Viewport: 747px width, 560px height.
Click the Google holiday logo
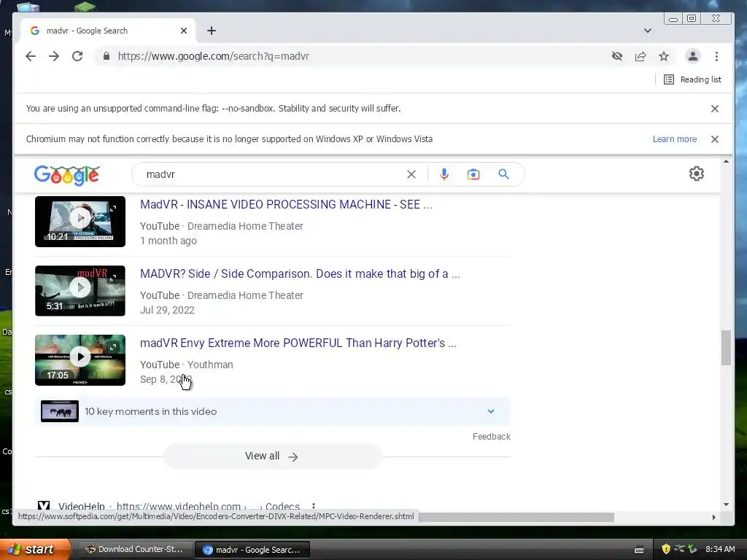(x=66, y=175)
